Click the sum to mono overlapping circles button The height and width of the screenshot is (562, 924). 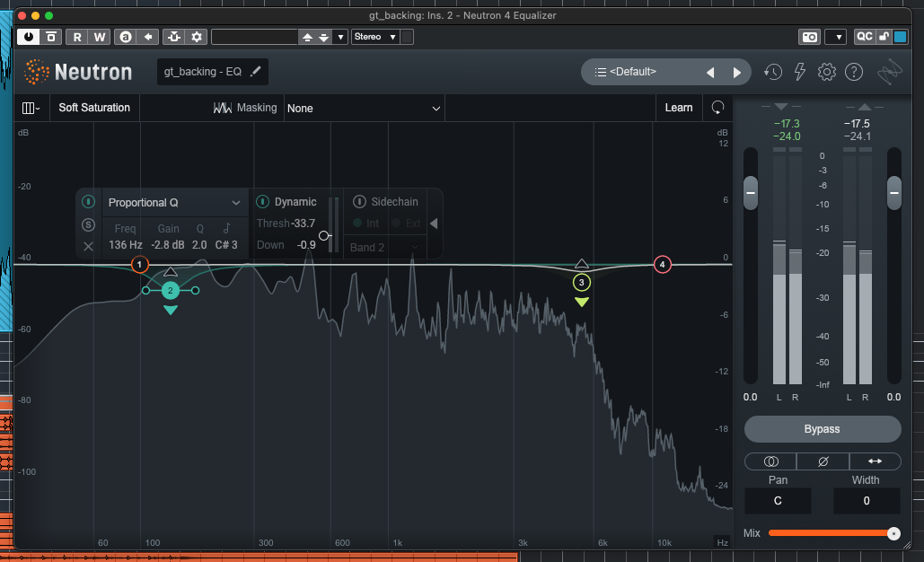770,461
